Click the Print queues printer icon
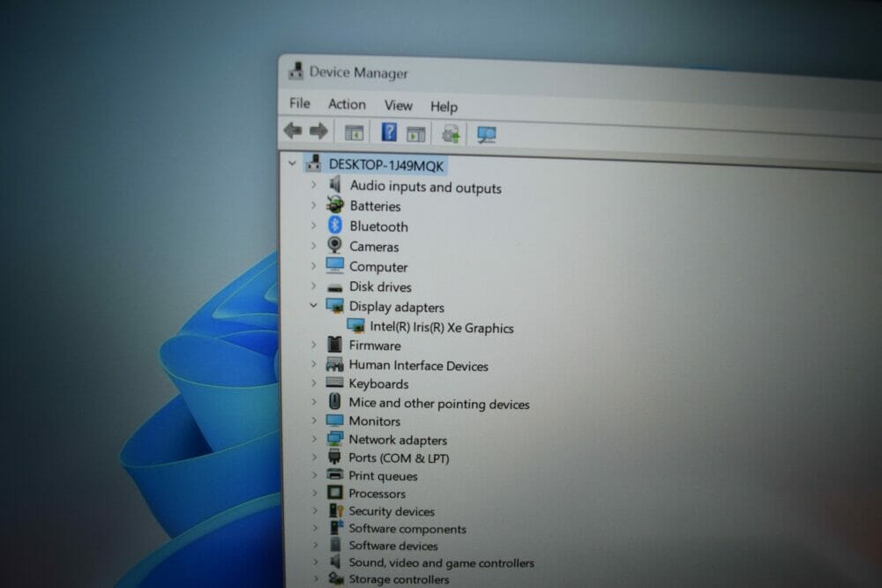The width and height of the screenshot is (882, 588). point(334,474)
